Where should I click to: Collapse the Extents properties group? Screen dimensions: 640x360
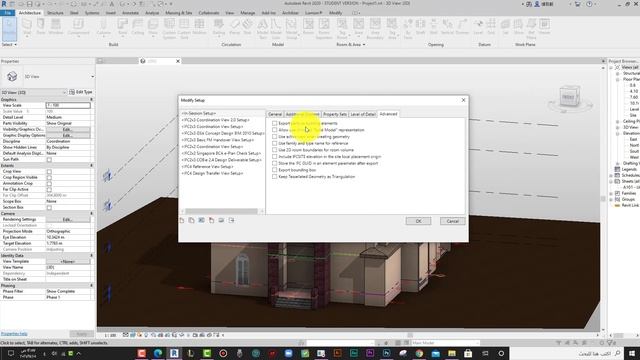pyautogui.click(x=91, y=165)
